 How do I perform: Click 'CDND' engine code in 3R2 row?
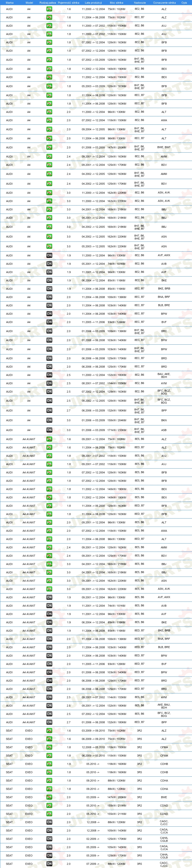pyautogui.click(x=164, y=806)
